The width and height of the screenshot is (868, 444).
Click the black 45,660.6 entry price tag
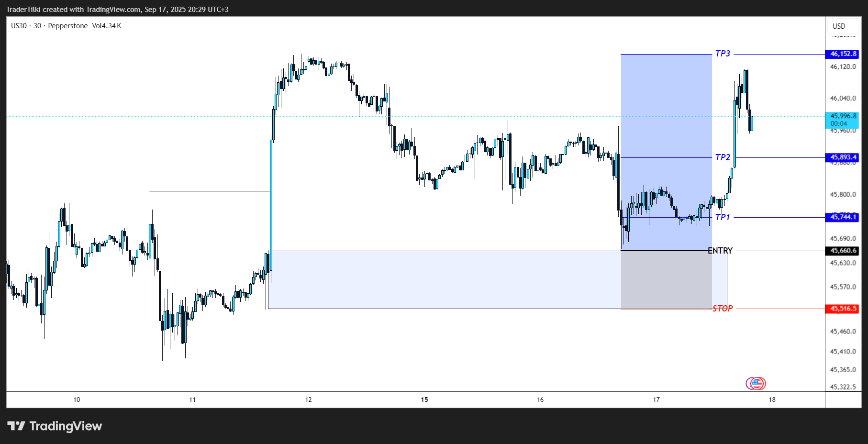point(843,251)
